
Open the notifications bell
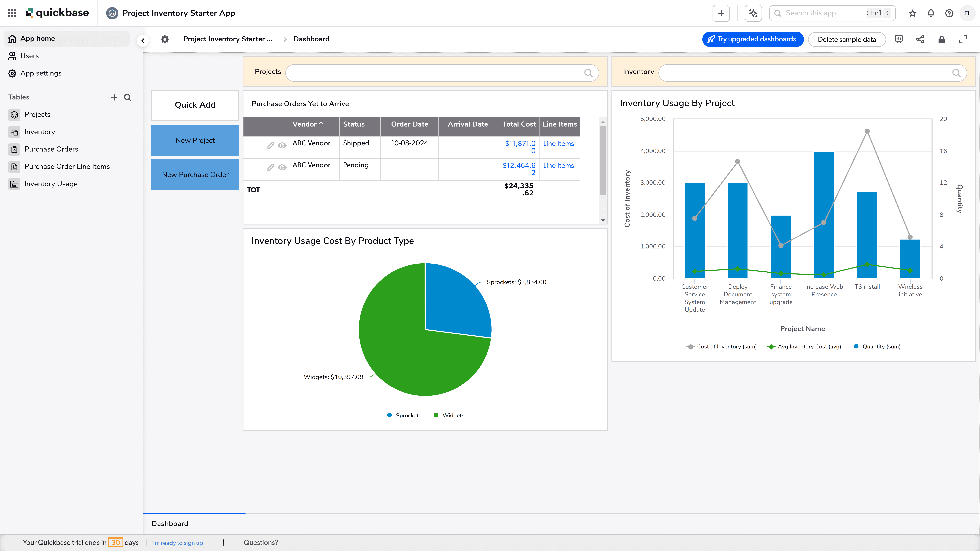930,13
